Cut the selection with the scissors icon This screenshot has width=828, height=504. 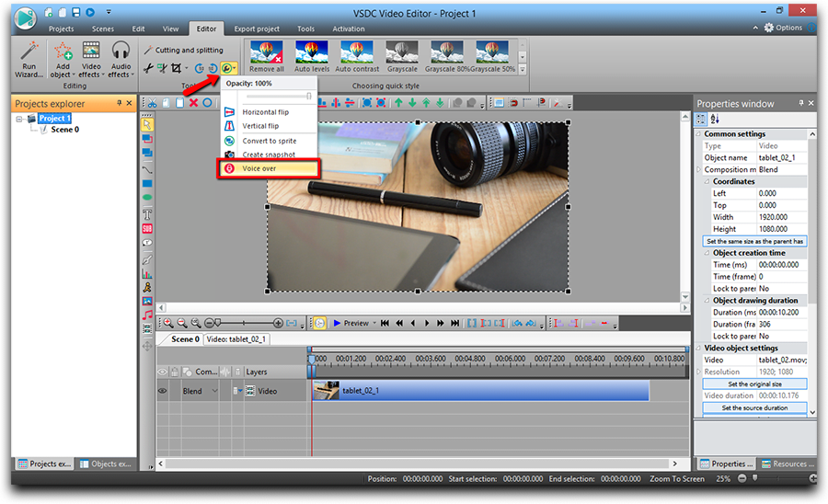point(152,103)
